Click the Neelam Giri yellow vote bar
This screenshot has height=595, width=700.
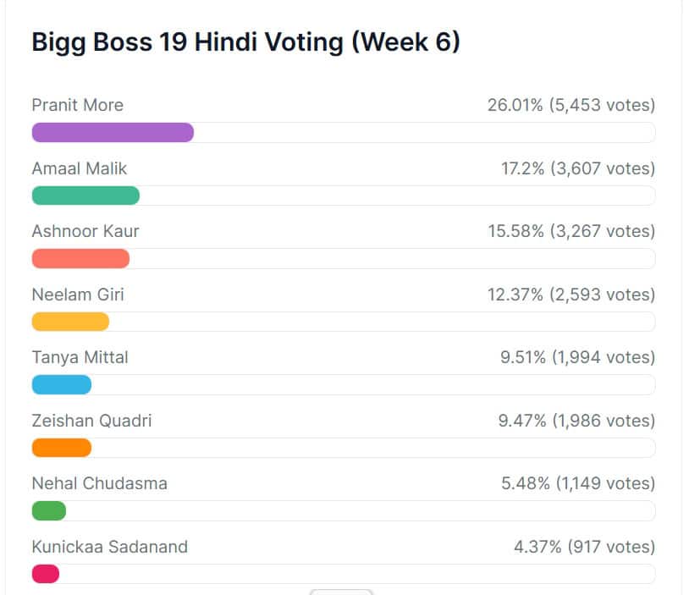coord(70,322)
